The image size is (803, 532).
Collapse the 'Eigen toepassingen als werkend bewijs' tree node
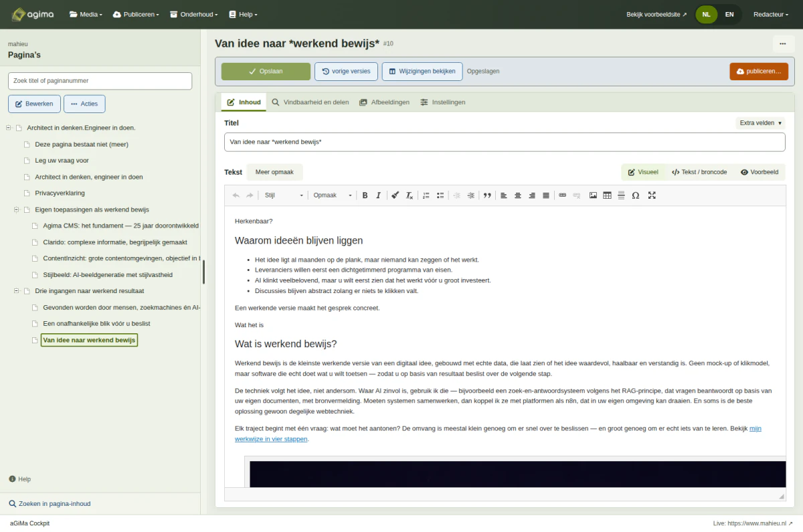(17, 209)
